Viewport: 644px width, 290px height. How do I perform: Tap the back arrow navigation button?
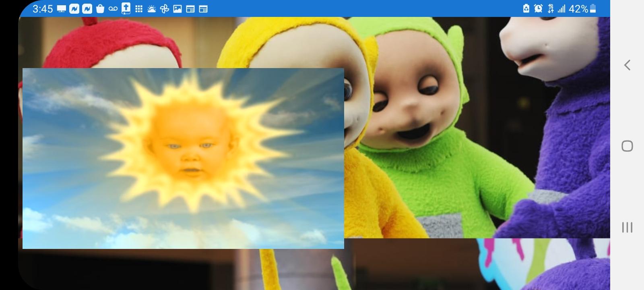[x=627, y=65]
